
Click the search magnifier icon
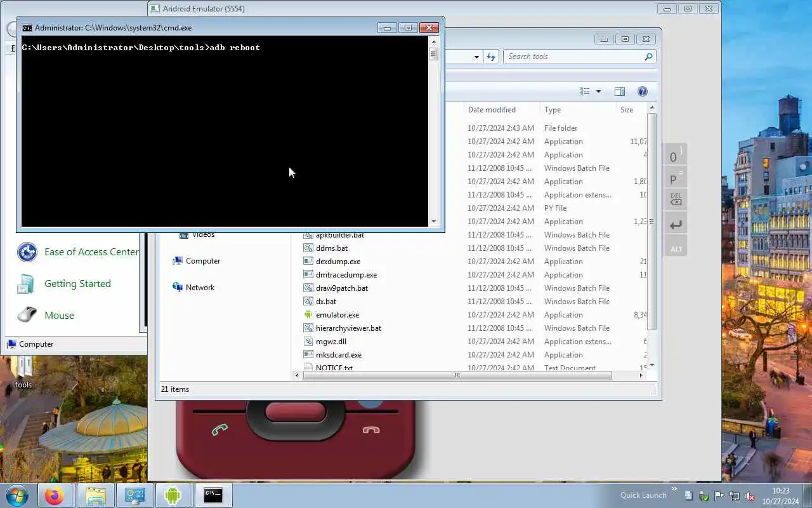click(648, 57)
